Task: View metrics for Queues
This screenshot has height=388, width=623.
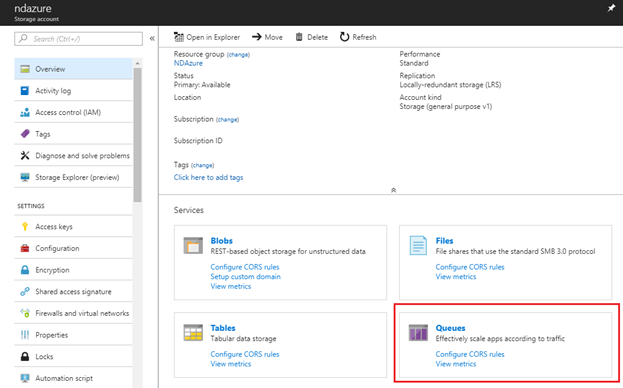Action: coord(456,363)
